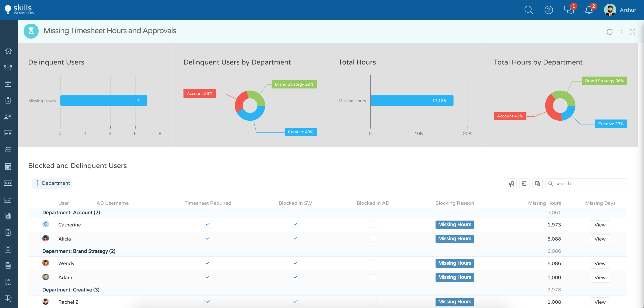Refresh the Missing Timesheet dashboard
644x308 pixels.
pos(609,32)
